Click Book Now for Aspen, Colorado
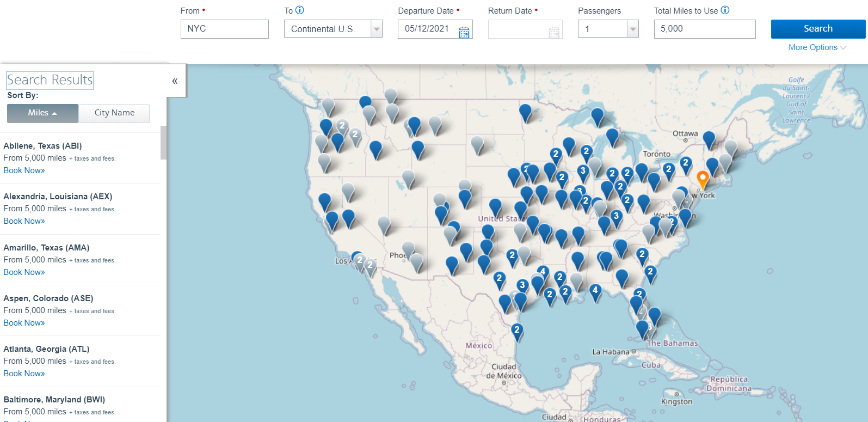 click(x=24, y=323)
